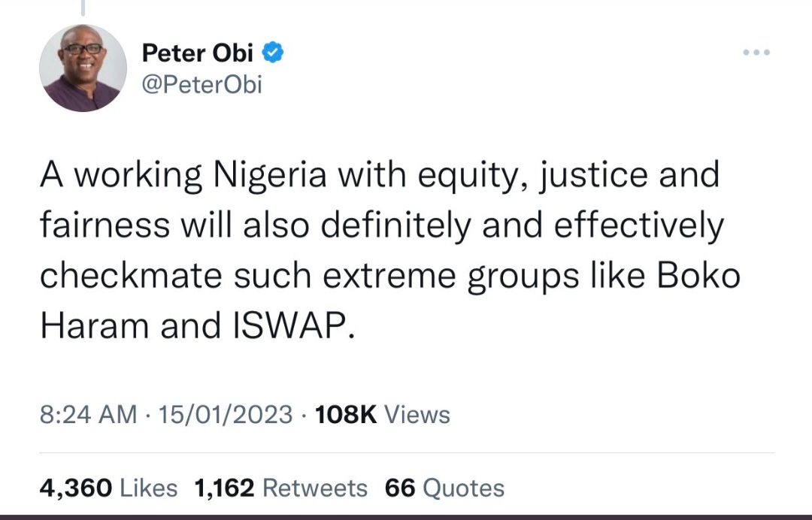Click the word "fairness" in the tweet
The image size is (812, 520).
pos(93,226)
